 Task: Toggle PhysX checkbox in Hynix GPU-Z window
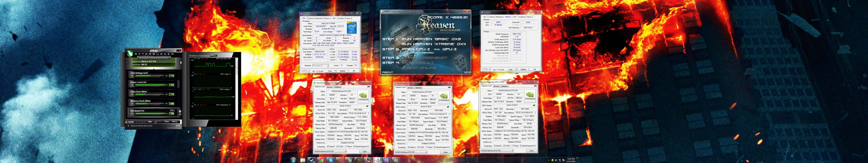[513, 146]
